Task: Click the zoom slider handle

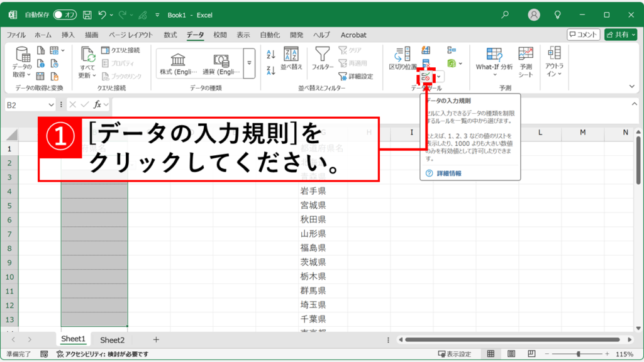Action: [x=579, y=354]
